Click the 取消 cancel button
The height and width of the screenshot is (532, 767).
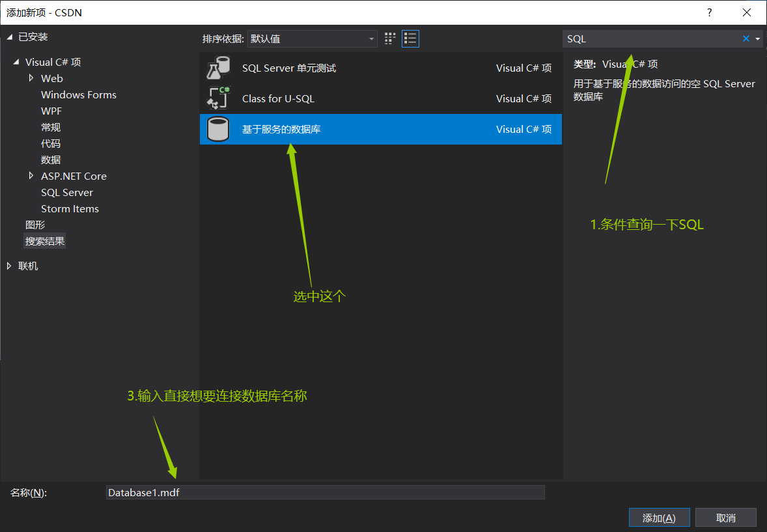coord(725,517)
